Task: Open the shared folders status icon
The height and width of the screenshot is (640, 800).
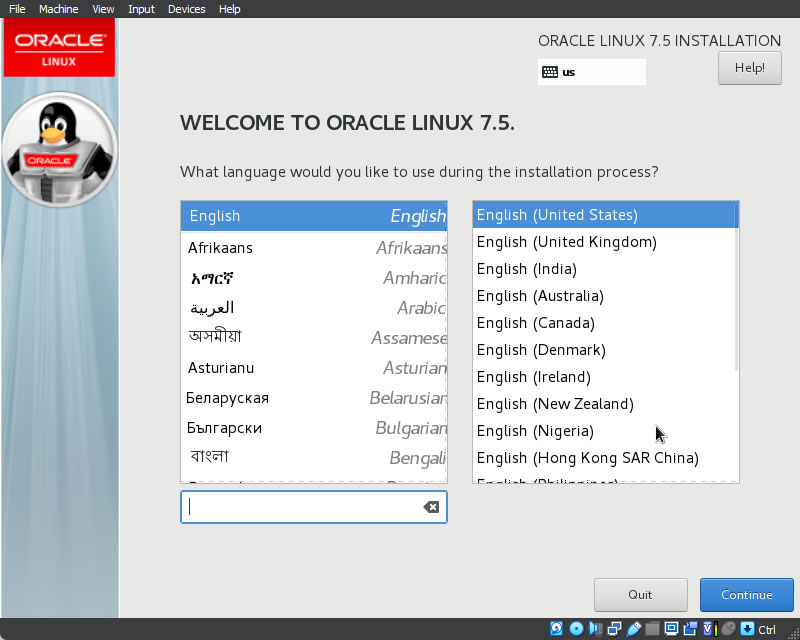Action: pyautogui.click(x=652, y=628)
